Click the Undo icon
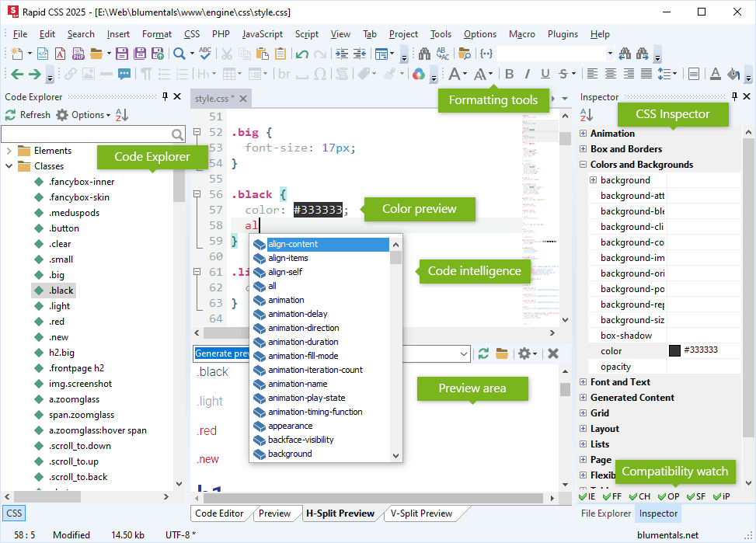 (x=301, y=52)
